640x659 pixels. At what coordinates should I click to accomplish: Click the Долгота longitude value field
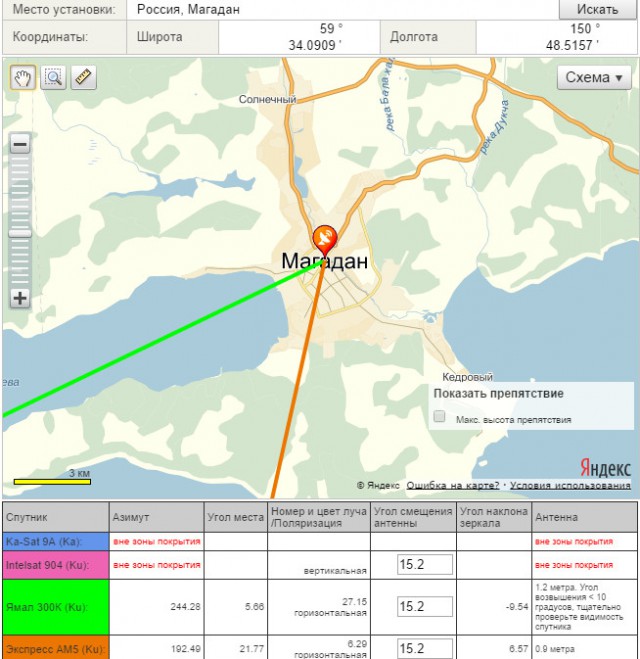tap(556, 37)
